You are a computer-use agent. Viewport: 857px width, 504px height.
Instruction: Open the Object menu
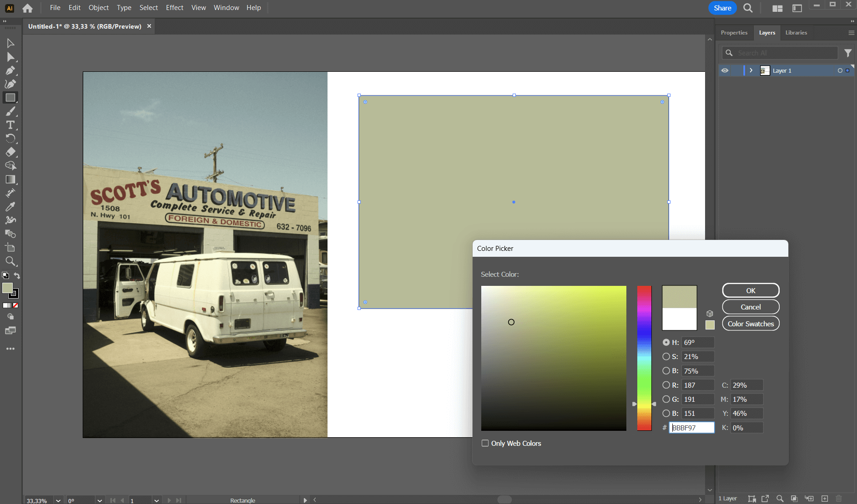(x=99, y=8)
